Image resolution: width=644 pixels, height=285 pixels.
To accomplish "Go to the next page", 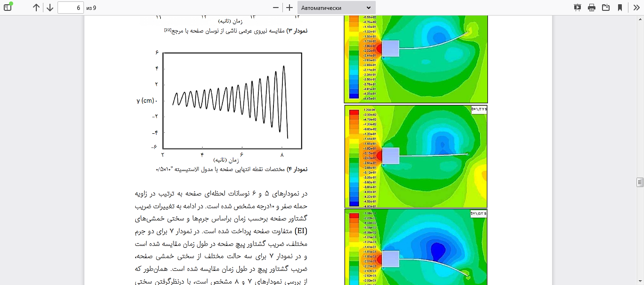I will coord(50,8).
